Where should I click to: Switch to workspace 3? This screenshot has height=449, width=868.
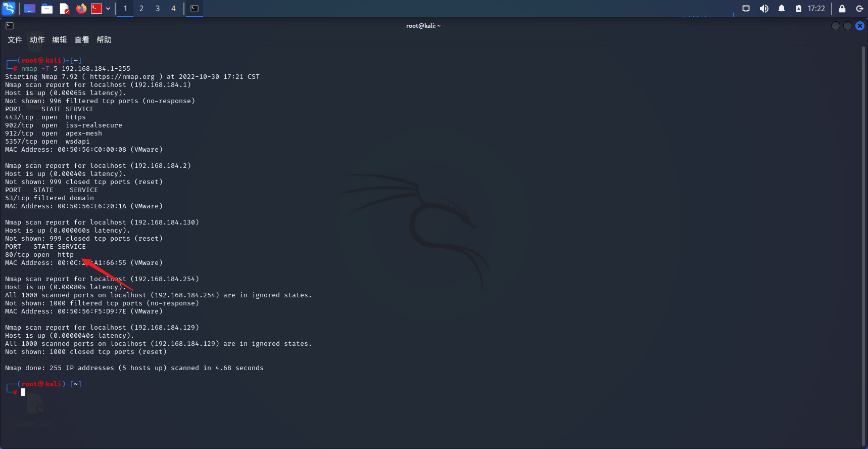pyautogui.click(x=158, y=9)
